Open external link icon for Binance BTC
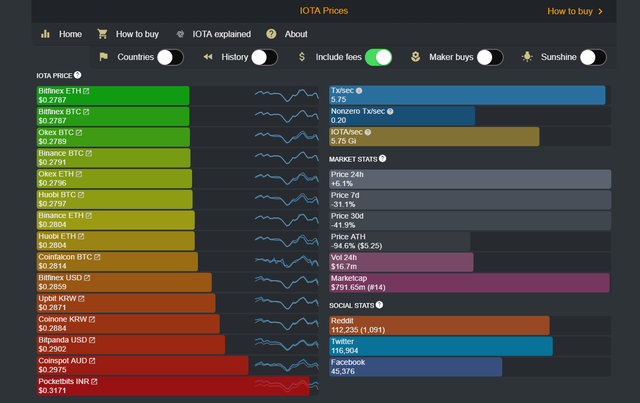The image size is (640, 403). point(89,154)
